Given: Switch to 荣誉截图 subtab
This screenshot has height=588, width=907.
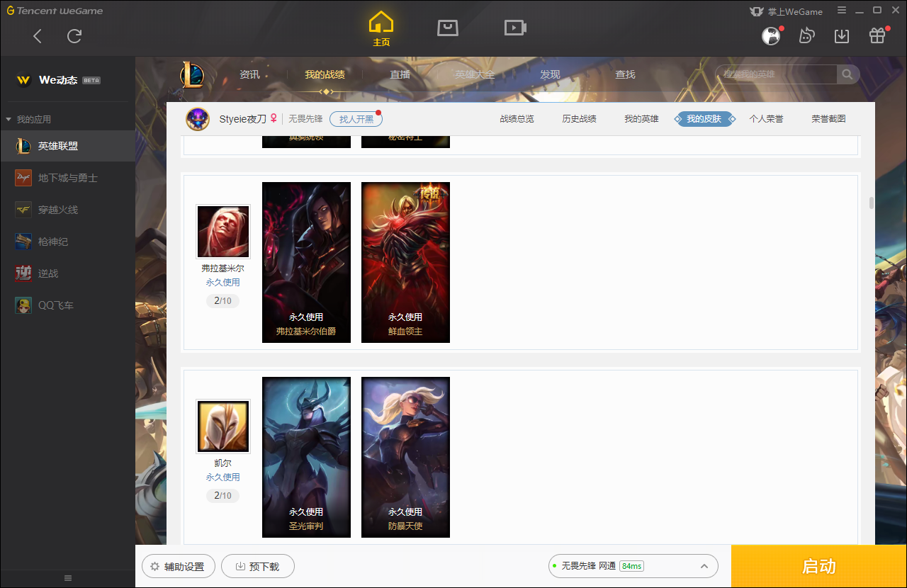Looking at the screenshot, I should pyautogui.click(x=828, y=119).
